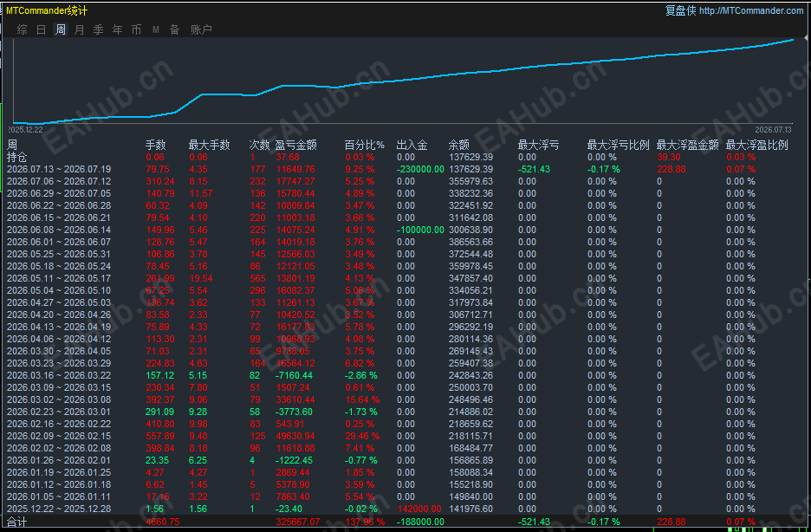Click the 386563.66 balance value
Image resolution: width=811 pixels, height=532 pixels.
click(x=470, y=242)
